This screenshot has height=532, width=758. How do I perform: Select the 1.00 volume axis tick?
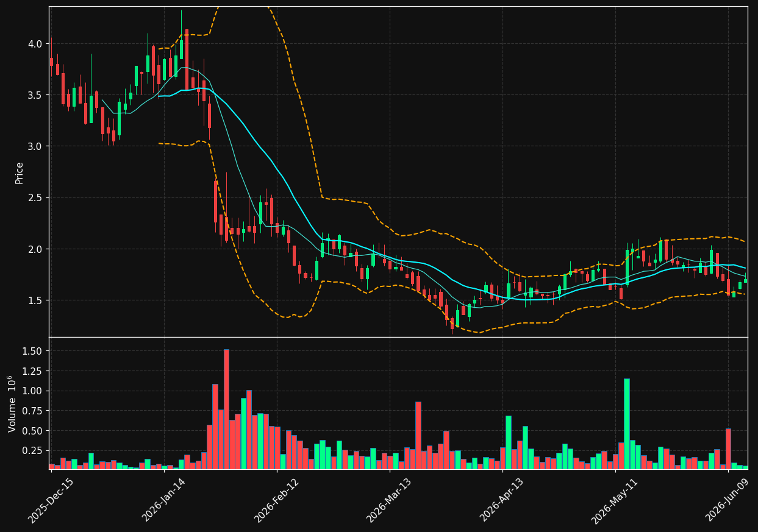click(32, 391)
